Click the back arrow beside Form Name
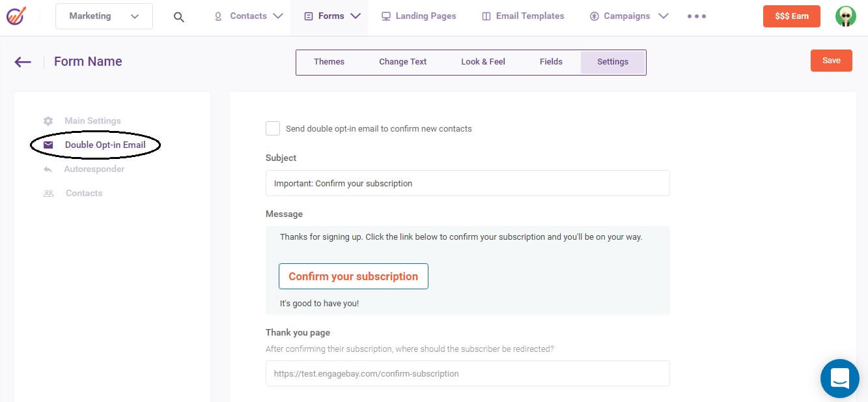Image resolution: width=868 pixels, height=402 pixels. click(23, 62)
